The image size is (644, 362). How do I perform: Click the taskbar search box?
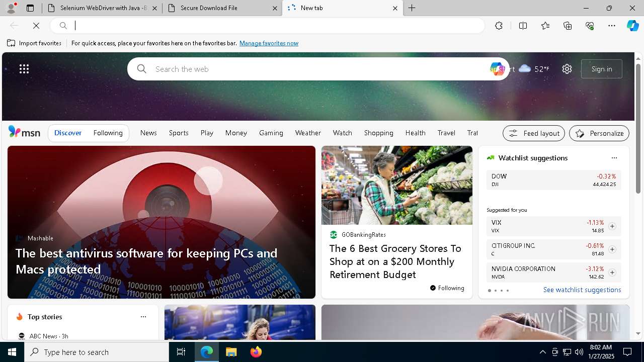[x=97, y=352]
